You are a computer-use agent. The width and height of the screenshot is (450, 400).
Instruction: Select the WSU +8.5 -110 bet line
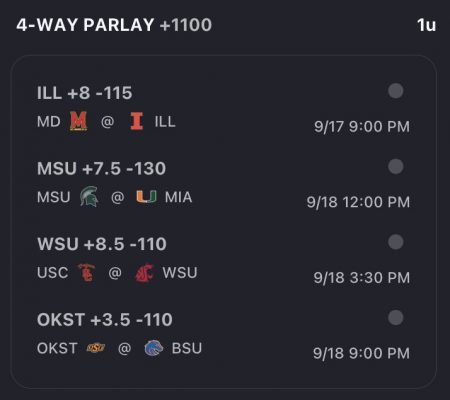coord(102,244)
